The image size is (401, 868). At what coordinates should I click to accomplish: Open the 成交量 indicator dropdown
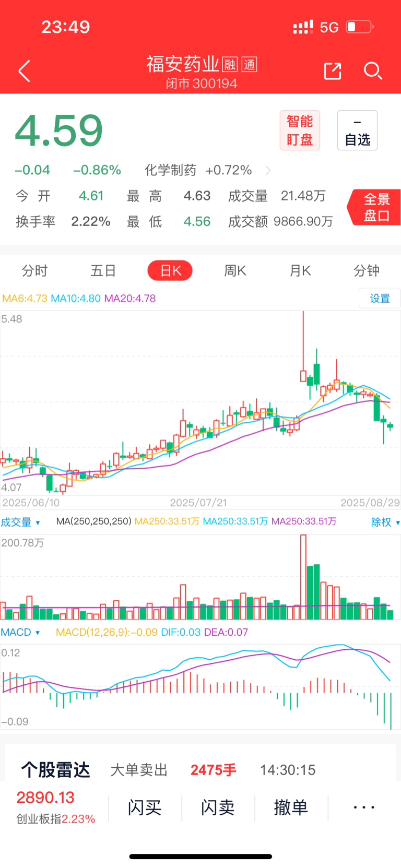pos(20,522)
